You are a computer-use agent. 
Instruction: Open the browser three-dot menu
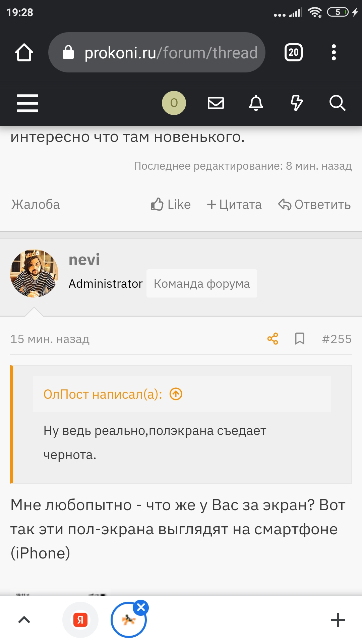coord(334,53)
